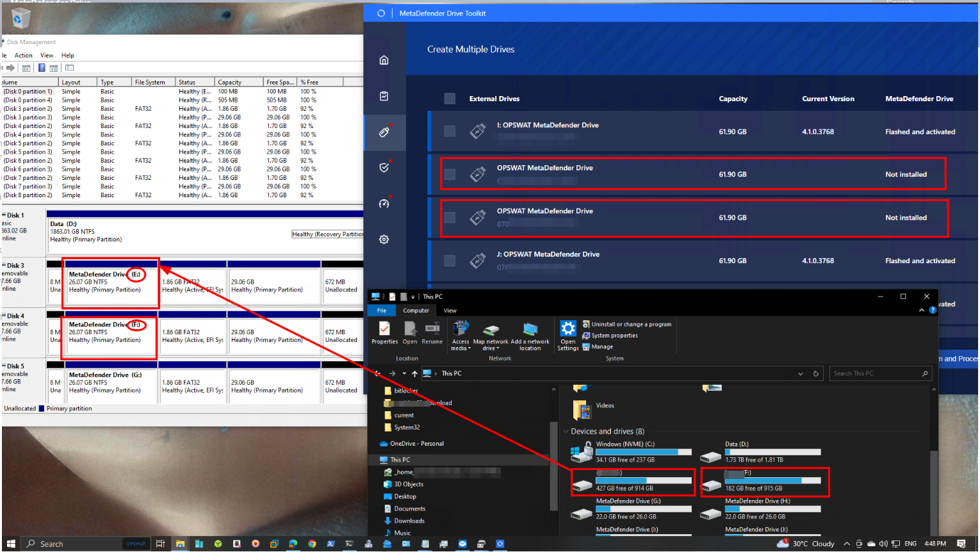Screen dimensions: 980x552
Task: Check the I: OPSWAT MetaDefender Drive checkbox
Action: [x=450, y=131]
